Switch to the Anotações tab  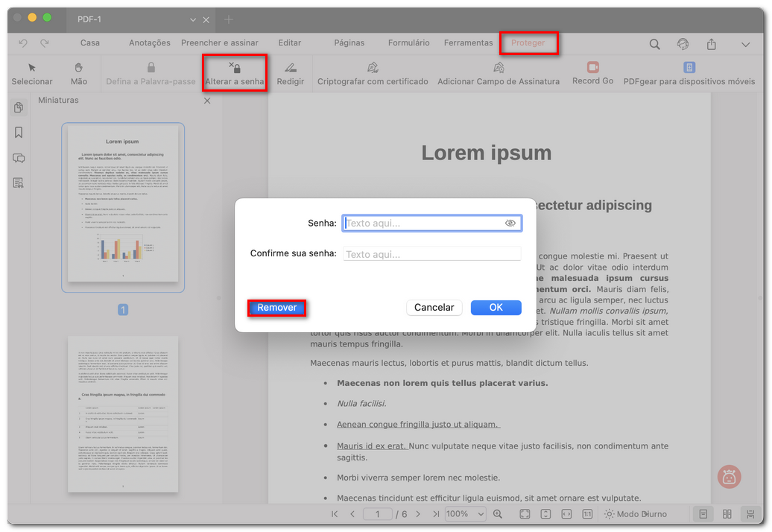[x=149, y=42]
